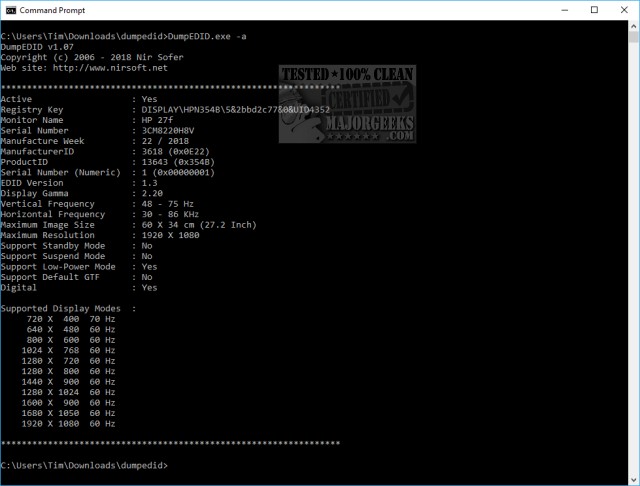Click the '1280 X 1024 60 Hz' mode
Screen dimensions: 640x486
(69, 392)
